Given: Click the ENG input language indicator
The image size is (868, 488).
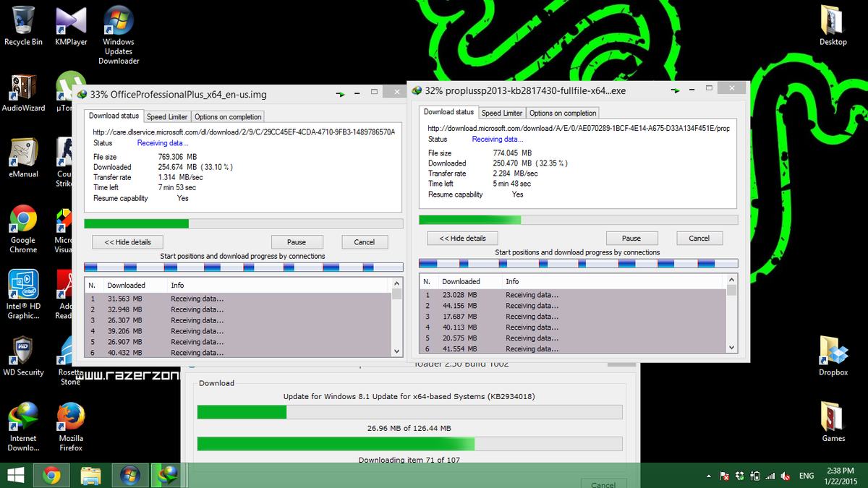Looking at the screenshot, I should 806,476.
